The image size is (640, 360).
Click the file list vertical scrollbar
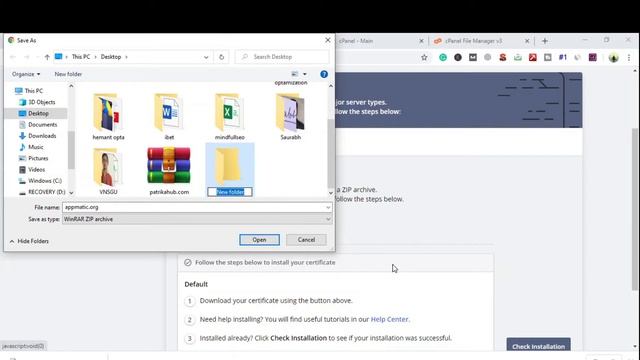(x=331, y=153)
